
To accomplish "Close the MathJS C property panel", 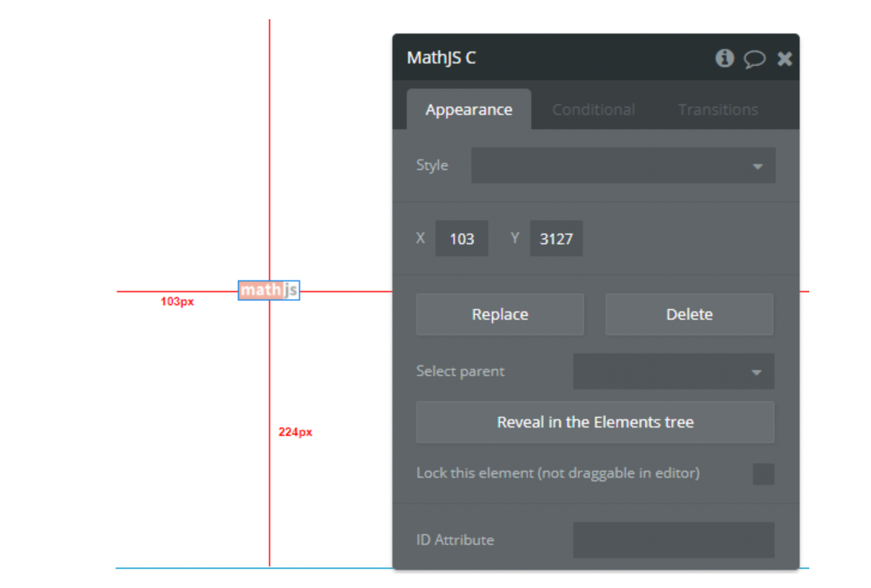I will [x=785, y=58].
